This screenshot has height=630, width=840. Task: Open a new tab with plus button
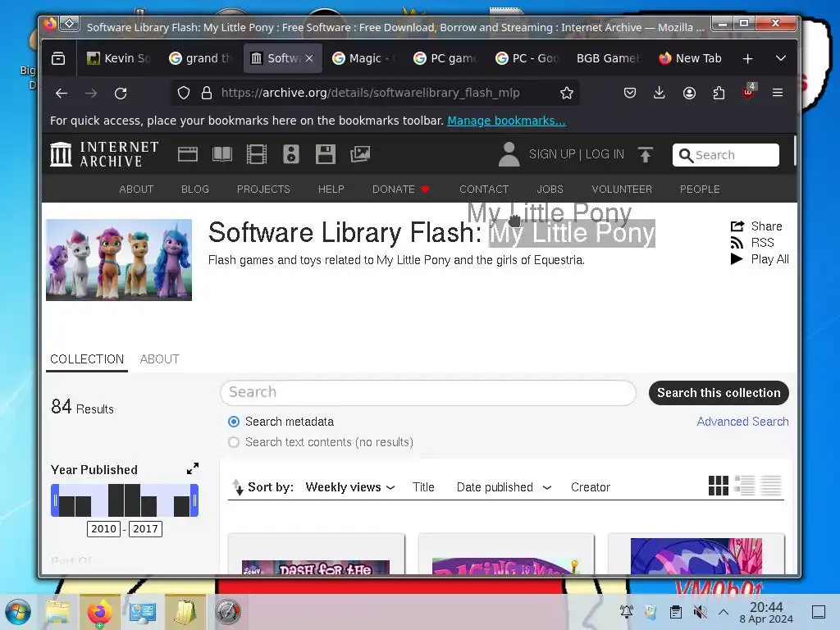pos(748,58)
